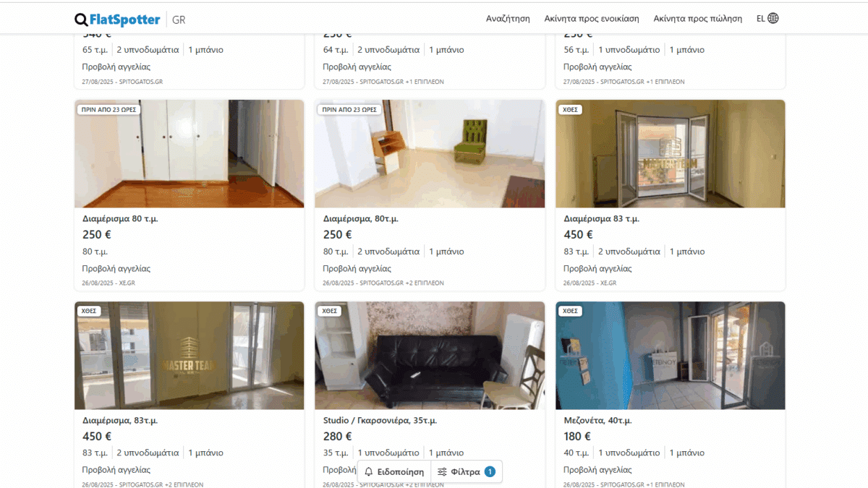The height and width of the screenshot is (488, 868).
Task: Open the Αναζήτηση menu item
Action: pos(508,19)
